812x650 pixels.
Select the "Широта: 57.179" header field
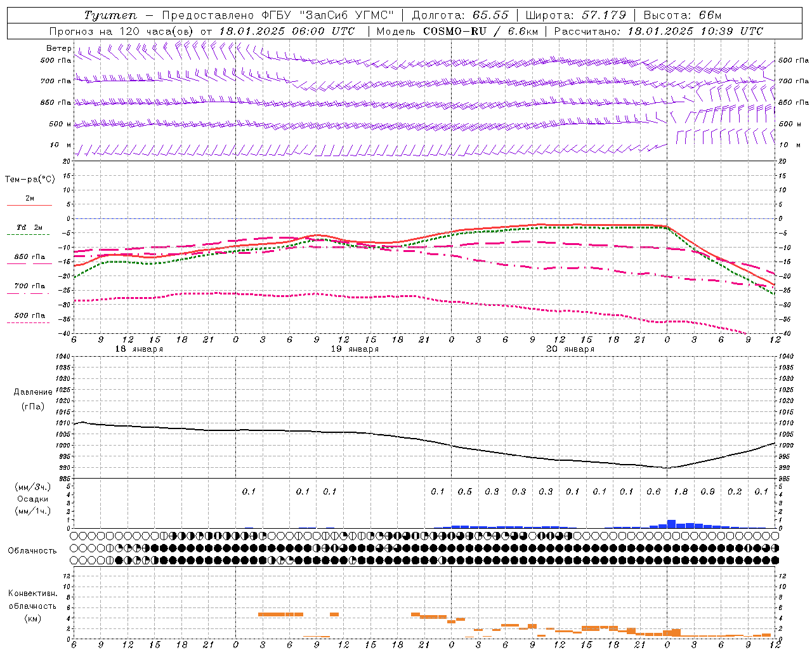pos(576,15)
